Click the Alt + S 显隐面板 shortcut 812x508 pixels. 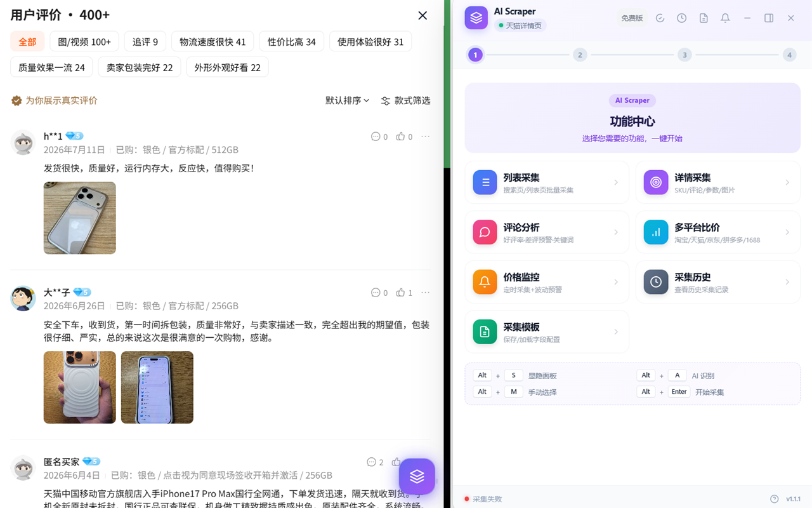click(515, 375)
